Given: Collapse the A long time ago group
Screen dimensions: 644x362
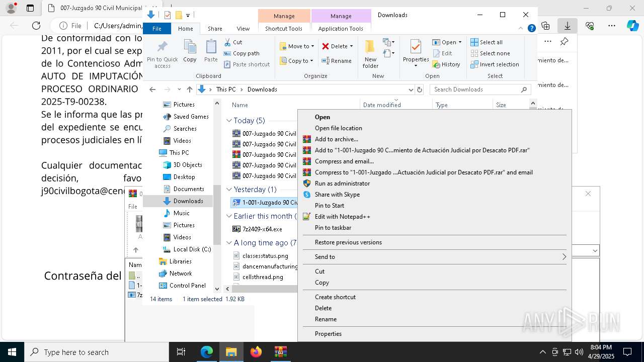Looking at the screenshot, I should coord(229,243).
